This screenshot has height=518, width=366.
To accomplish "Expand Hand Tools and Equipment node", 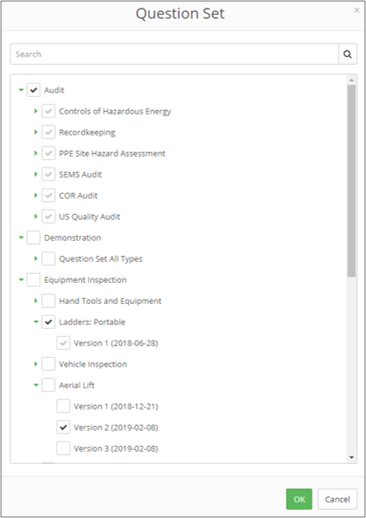I will point(36,301).
